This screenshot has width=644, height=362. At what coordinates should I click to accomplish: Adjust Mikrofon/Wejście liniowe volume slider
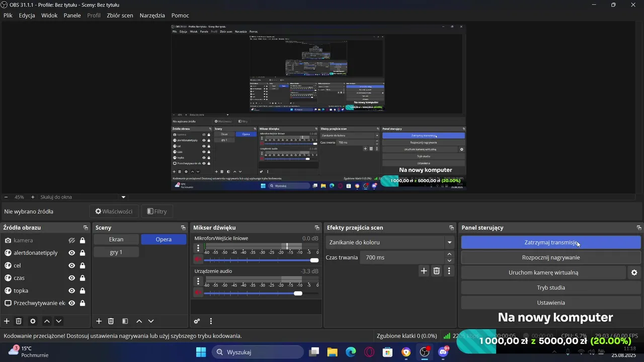pyautogui.click(x=261, y=260)
